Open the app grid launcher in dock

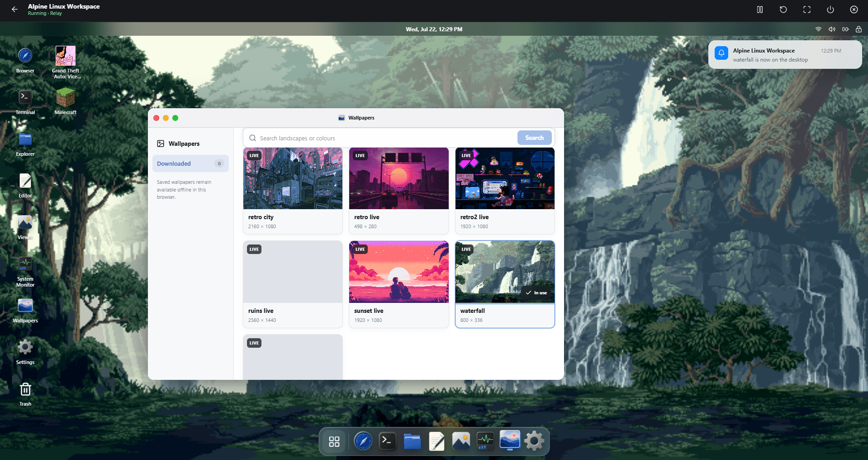click(x=334, y=441)
